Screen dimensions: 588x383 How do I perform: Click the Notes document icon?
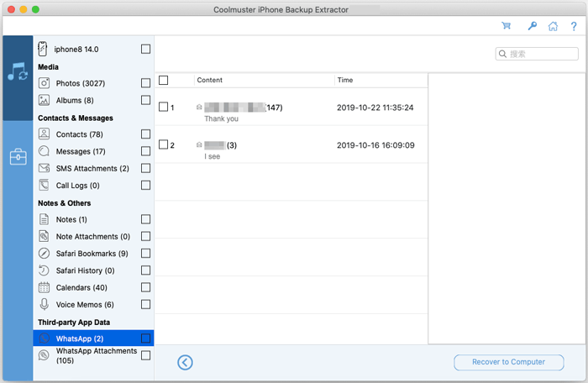coord(44,219)
